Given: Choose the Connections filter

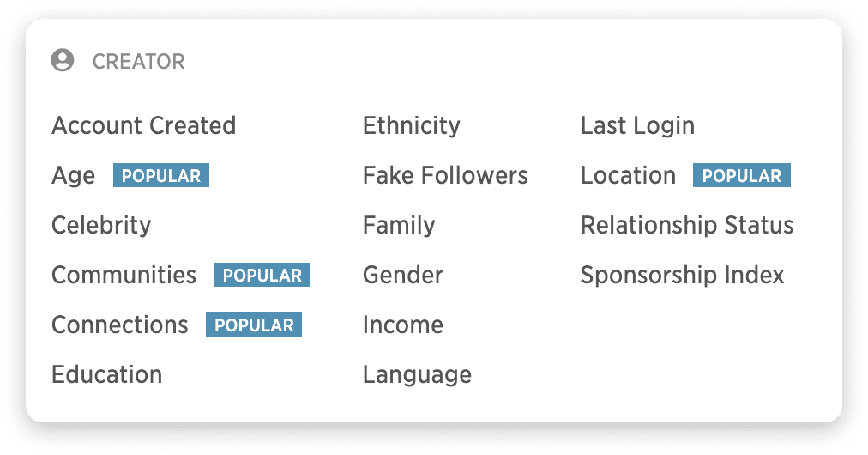Looking at the screenshot, I should tap(120, 325).
